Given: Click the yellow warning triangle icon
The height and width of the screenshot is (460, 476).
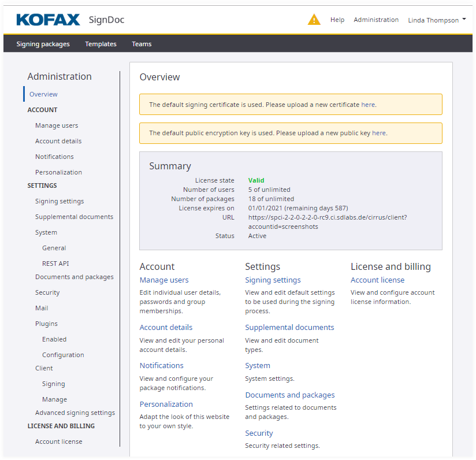Looking at the screenshot, I should click(314, 20).
